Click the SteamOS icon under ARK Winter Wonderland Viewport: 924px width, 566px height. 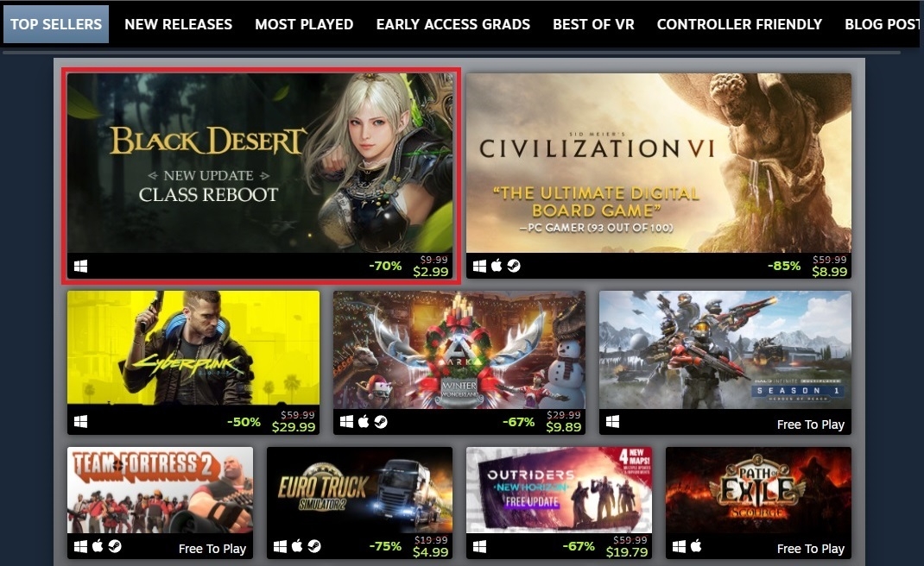pos(381,422)
